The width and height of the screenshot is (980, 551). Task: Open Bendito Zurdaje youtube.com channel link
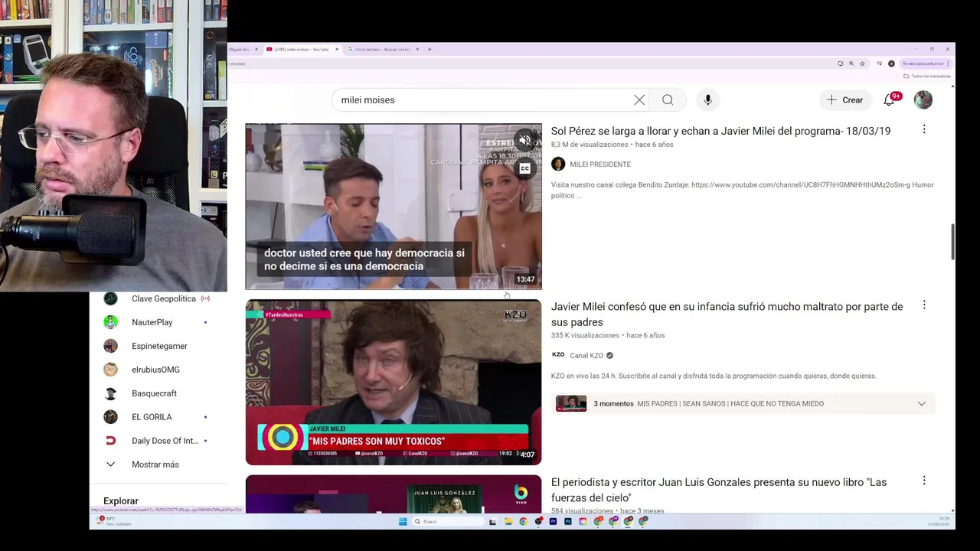pyautogui.click(x=800, y=185)
